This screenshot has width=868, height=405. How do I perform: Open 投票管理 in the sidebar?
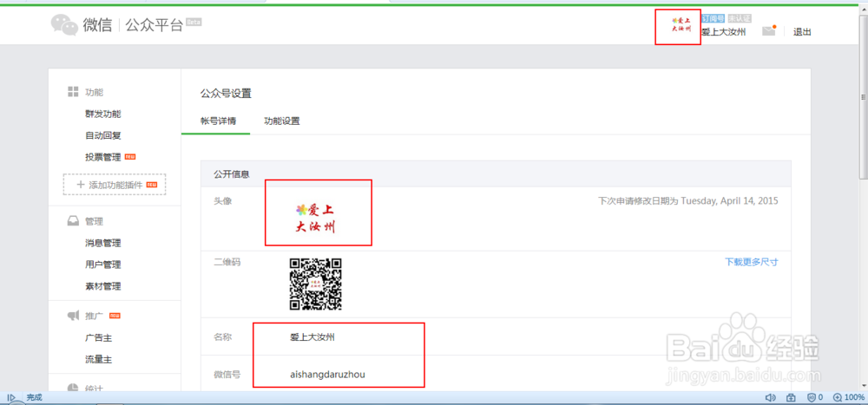pos(103,157)
